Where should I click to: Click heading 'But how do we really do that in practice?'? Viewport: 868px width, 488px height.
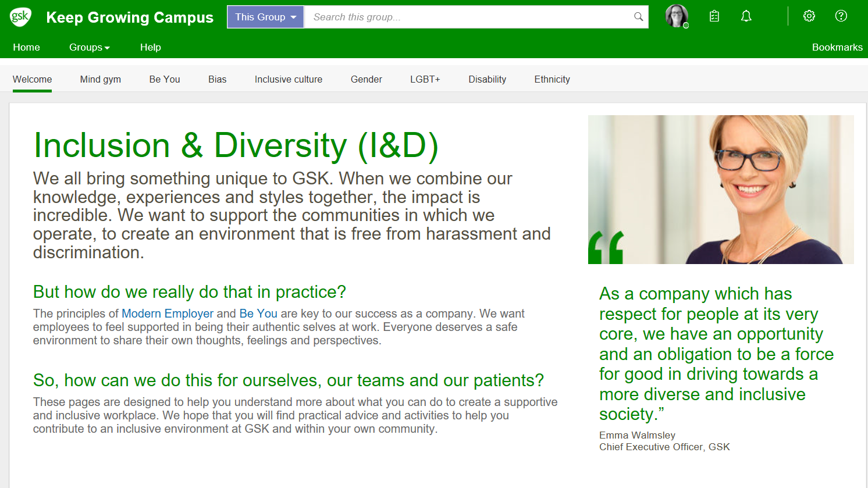(x=190, y=291)
